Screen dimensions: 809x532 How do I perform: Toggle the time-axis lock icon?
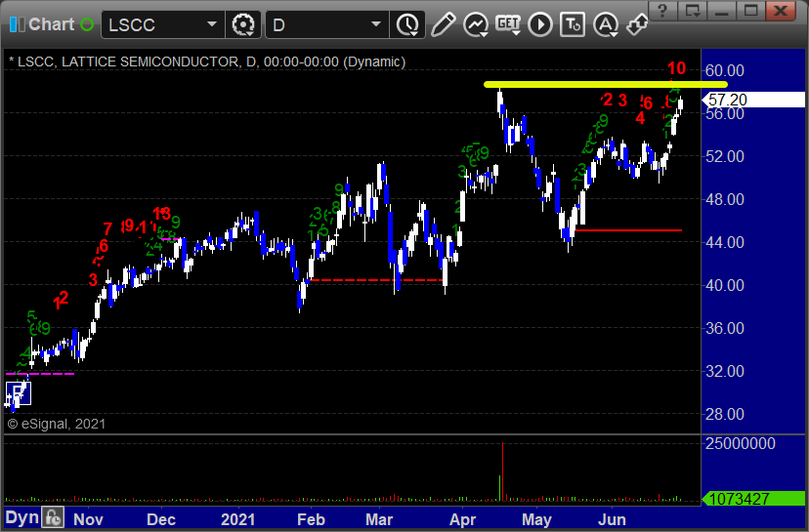click(x=53, y=517)
